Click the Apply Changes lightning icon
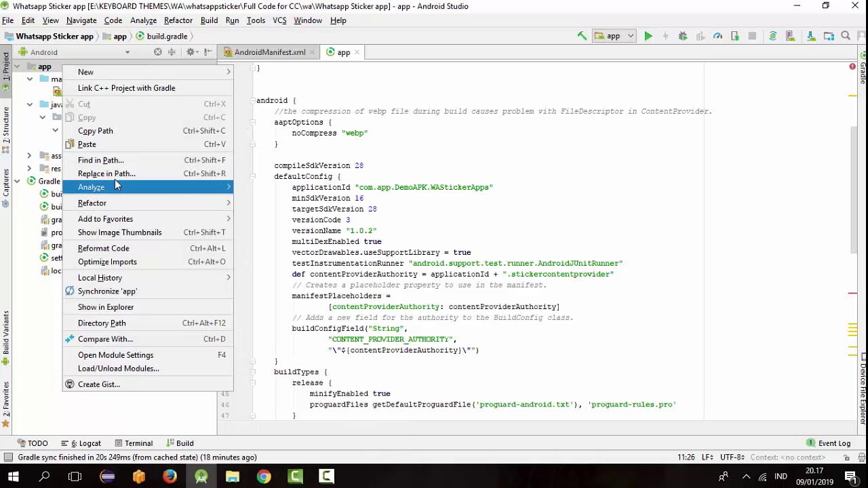Image resolution: width=868 pixels, height=488 pixels. tap(665, 36)
